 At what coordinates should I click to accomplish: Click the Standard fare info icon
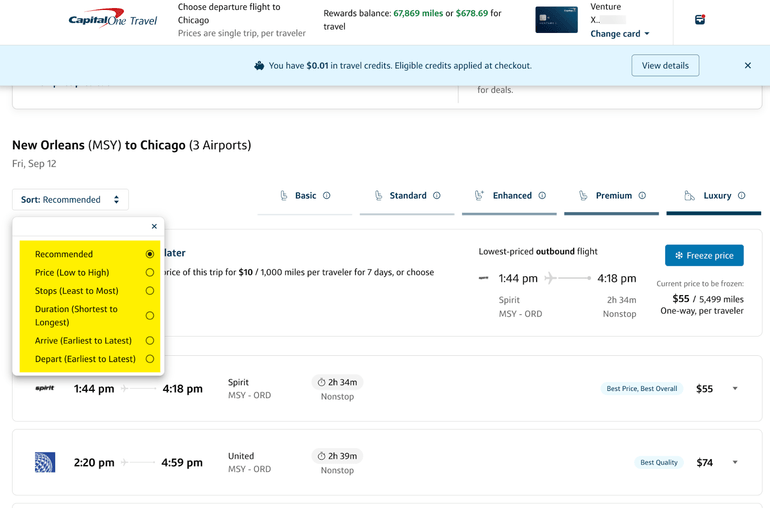point(437,196)
